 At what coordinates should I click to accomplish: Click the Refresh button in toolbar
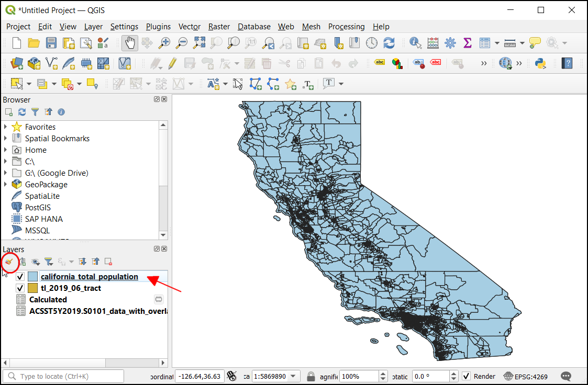[x=389, y=43]
